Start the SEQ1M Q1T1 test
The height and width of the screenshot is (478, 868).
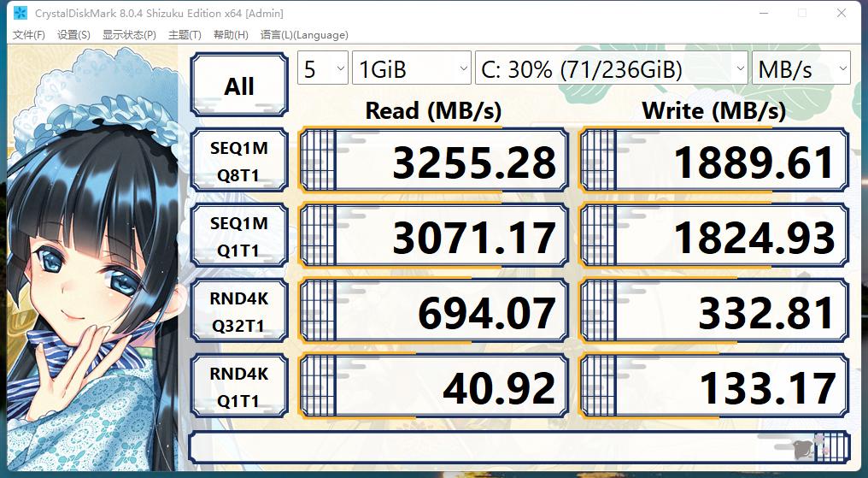pyautogui.click(x=239, y=238)
